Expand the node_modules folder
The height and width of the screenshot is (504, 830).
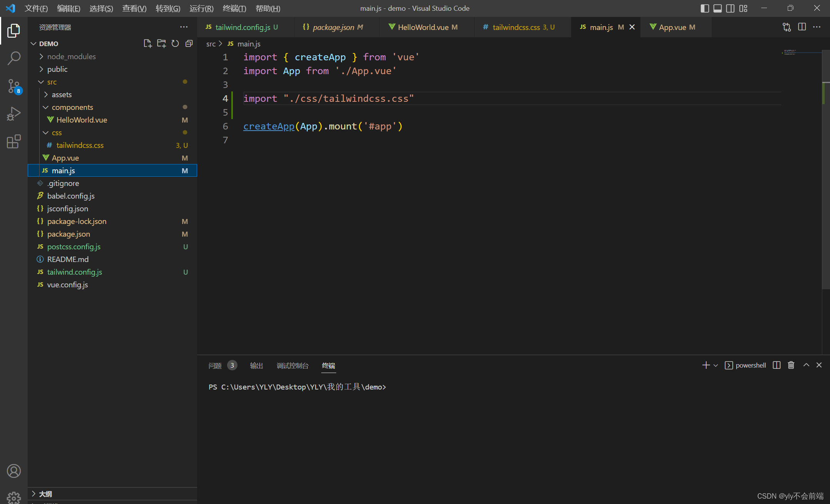71,56
